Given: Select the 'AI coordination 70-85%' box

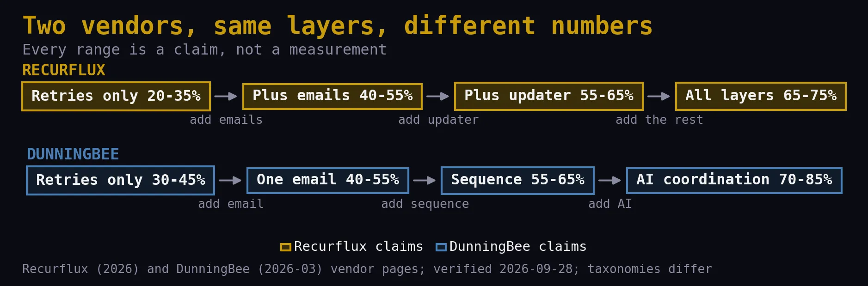Looking at the screenshot, I should tap(734, 180).
